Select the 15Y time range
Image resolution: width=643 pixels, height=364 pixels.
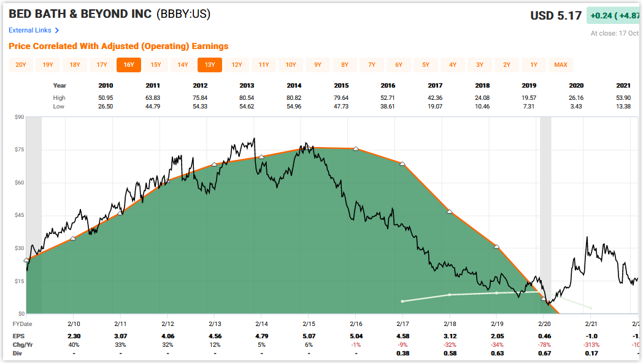156,65
